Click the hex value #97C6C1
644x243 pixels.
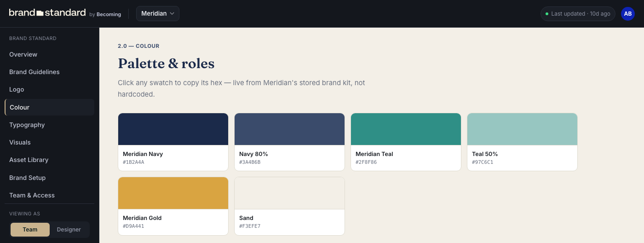483,162
